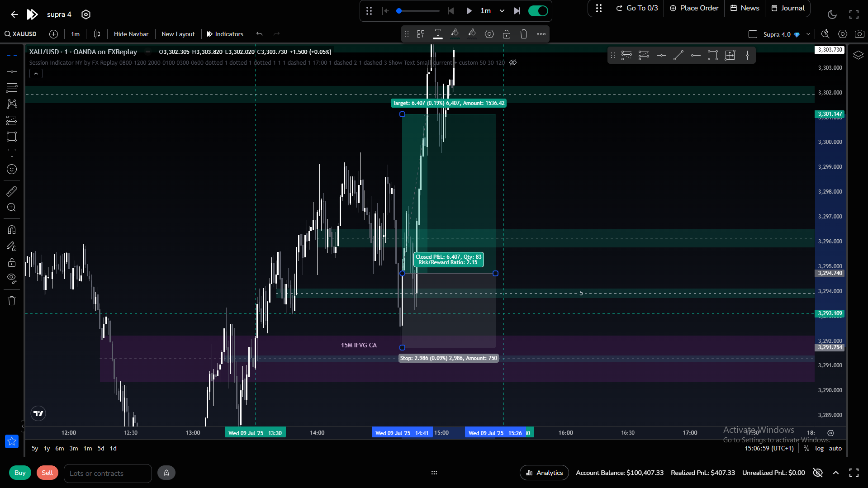Toggle log scale

(820, 448)
